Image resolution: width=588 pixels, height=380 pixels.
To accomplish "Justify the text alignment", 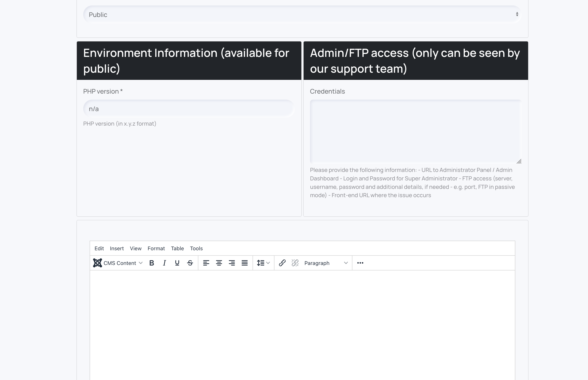I will click(244, 263).
